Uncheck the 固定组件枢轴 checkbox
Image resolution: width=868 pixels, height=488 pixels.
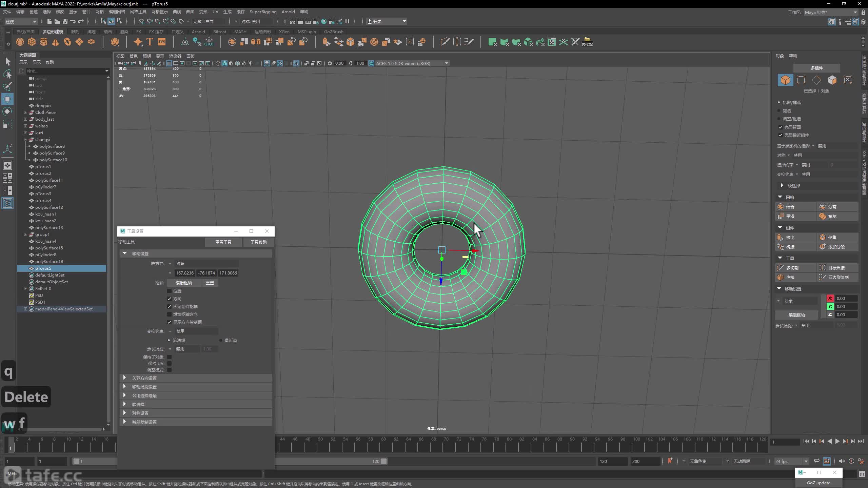[169, 306]
